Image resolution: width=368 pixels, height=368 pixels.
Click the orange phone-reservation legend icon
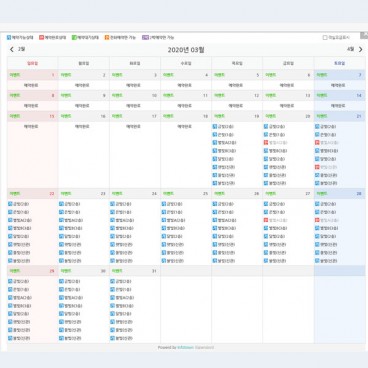[107, 38]
